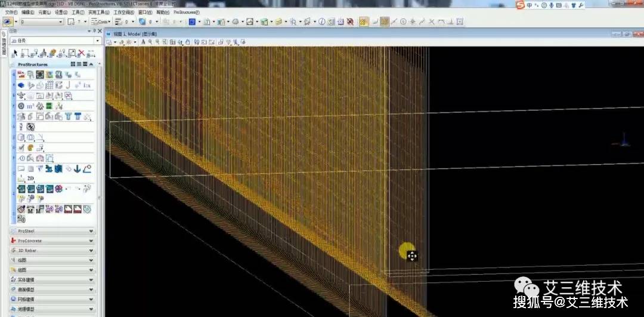Select the Pan View hand icon

[187, 42]
